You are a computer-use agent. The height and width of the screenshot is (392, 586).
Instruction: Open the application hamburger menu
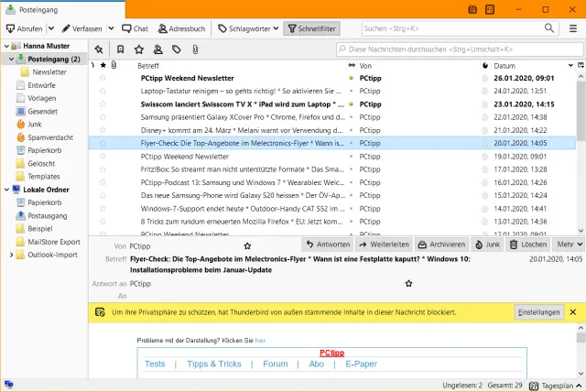[x=572, y=28]
